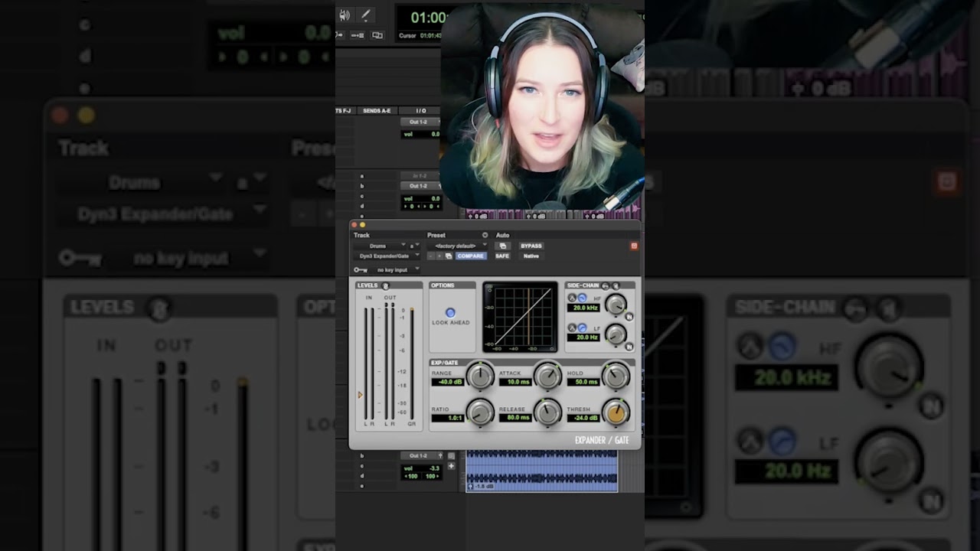Image resolution: width=980 pixels, height=551 pixels.
Task: Click the IN button below the HF knob
Action: (629, 316)
